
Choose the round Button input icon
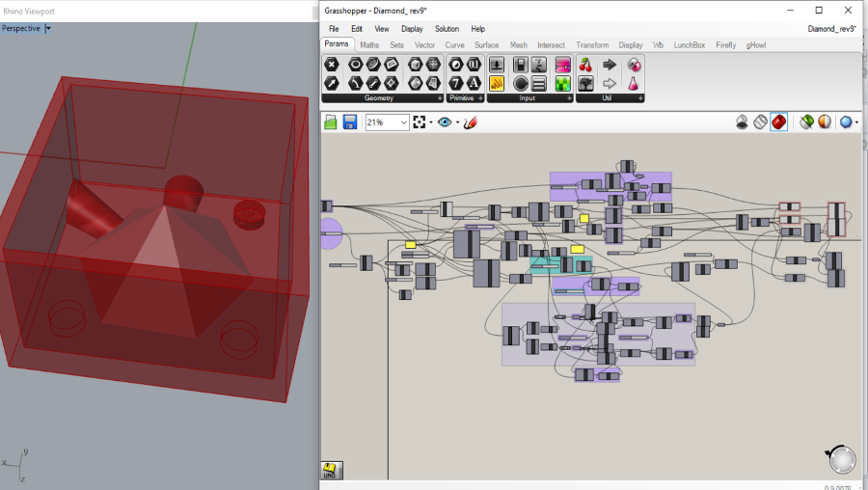521,84
